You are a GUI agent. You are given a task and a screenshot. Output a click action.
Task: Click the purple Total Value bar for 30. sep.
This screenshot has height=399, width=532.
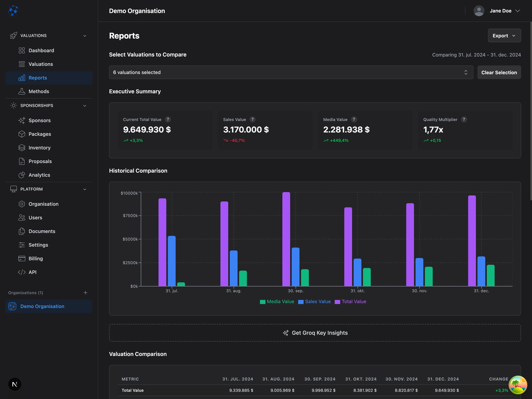click(286, 239)
